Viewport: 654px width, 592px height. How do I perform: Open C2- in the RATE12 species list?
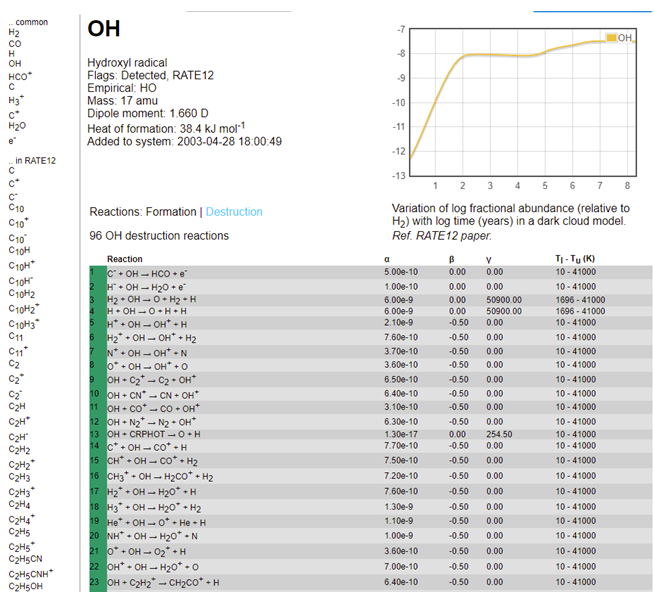15,394
